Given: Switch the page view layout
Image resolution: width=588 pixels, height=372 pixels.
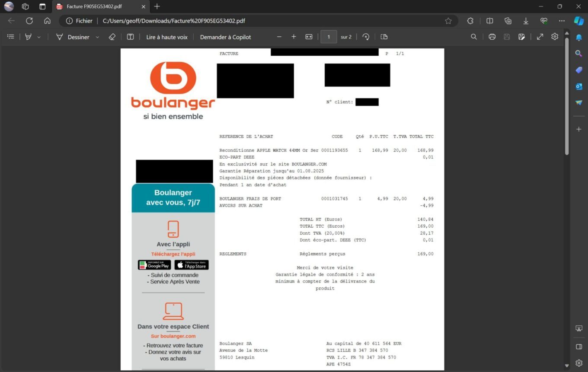Looking at the screenshot, I should tap(384, 37).
